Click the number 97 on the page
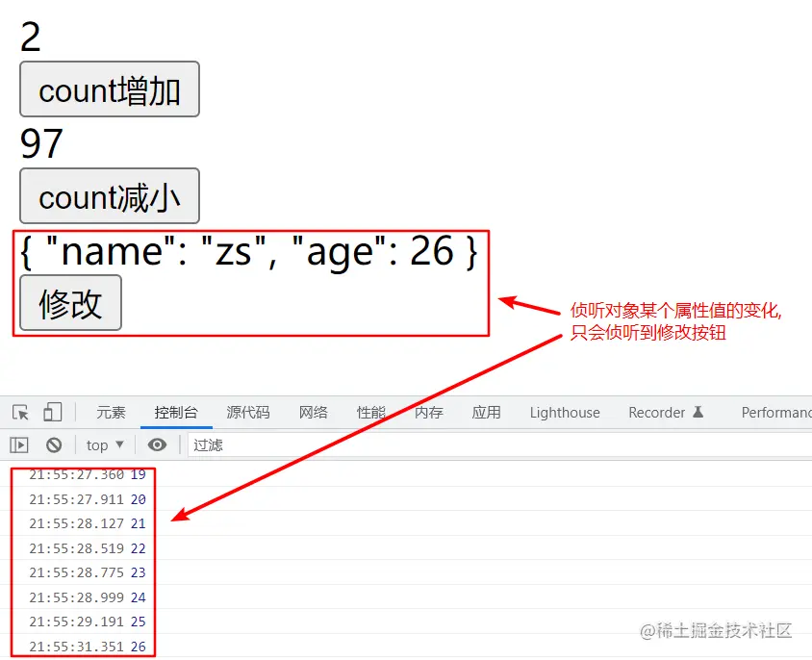Image resolution: width=812 pixels, height=660 pixels. 41,144
